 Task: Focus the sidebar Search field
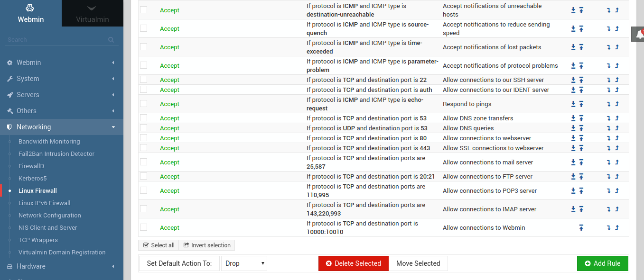tap(55, 40)
